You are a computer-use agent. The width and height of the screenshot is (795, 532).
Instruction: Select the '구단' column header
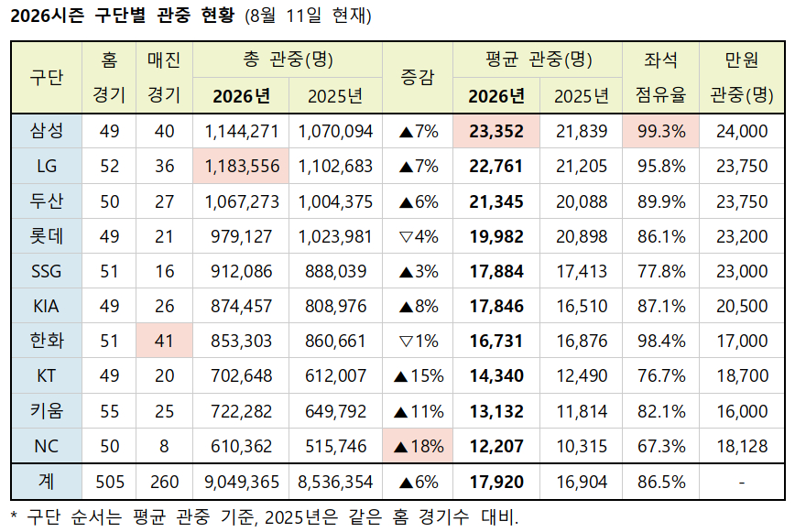pyautogui.click(x=46, y=78)
